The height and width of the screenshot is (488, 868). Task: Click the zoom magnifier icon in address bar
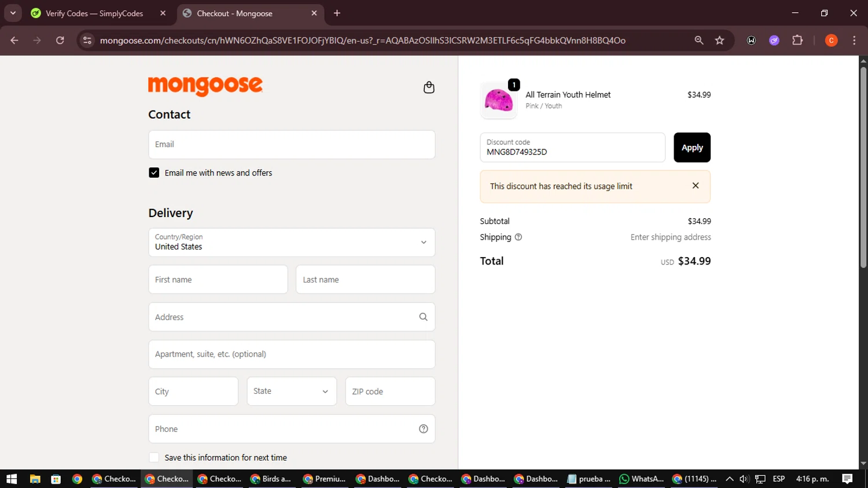(x=699, y=41)
